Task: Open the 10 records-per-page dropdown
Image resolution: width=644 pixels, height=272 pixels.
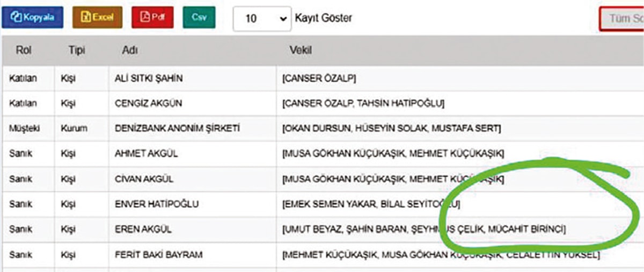Action: point(261,18)
